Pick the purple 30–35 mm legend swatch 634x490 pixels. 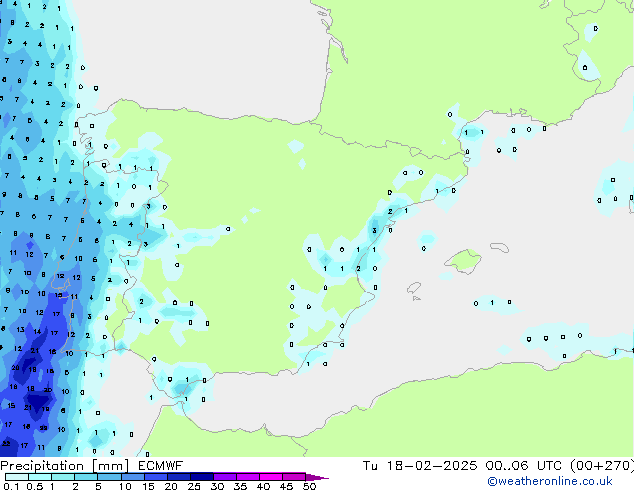(x=226, y=477)
